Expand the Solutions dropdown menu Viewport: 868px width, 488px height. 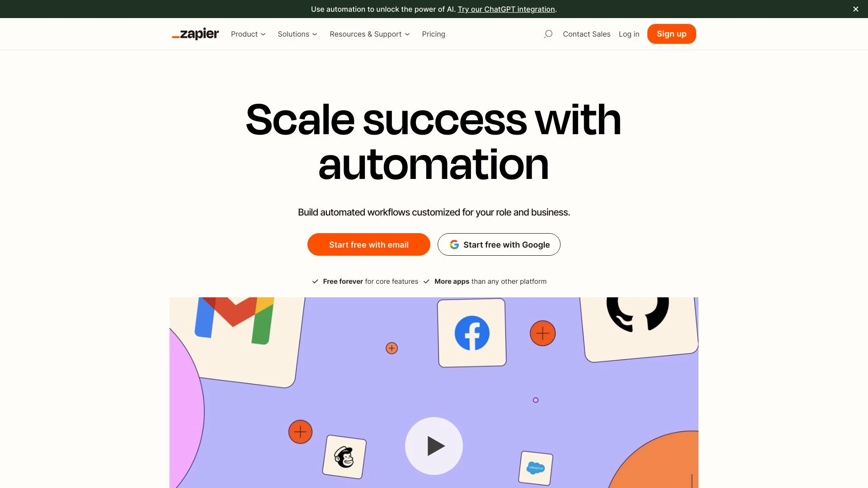pos(297,34)
